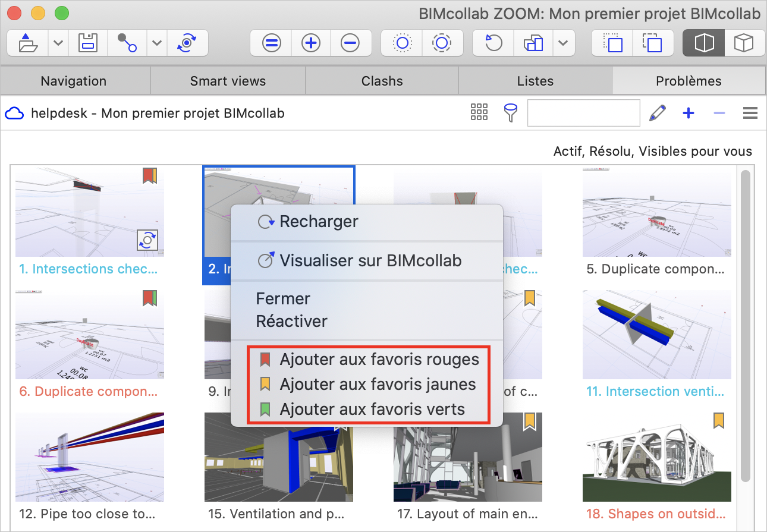767x532 pixels.
Task: Click red-green bookmark on issue 6
Action: click(x=150, y=298)
